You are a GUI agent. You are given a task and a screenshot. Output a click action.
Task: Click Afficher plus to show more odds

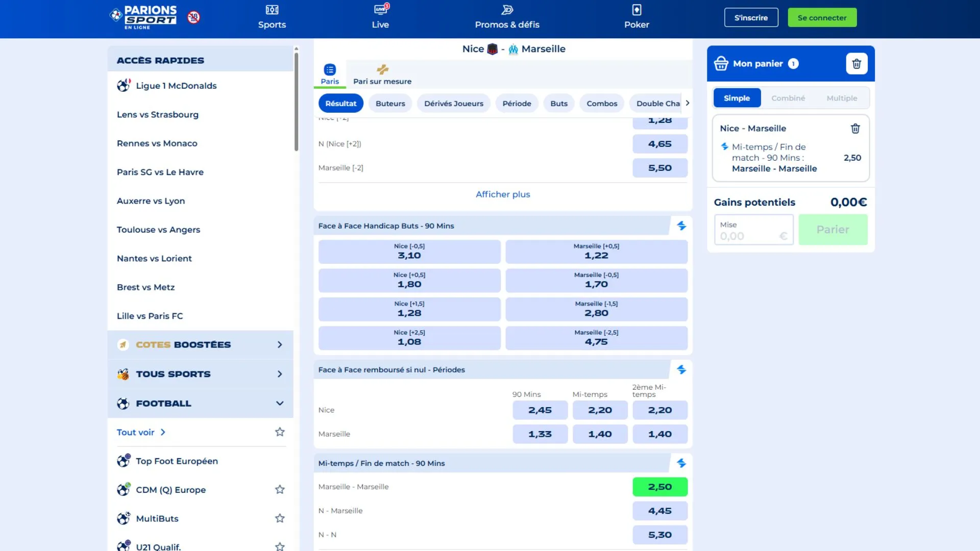pos(503,194)
